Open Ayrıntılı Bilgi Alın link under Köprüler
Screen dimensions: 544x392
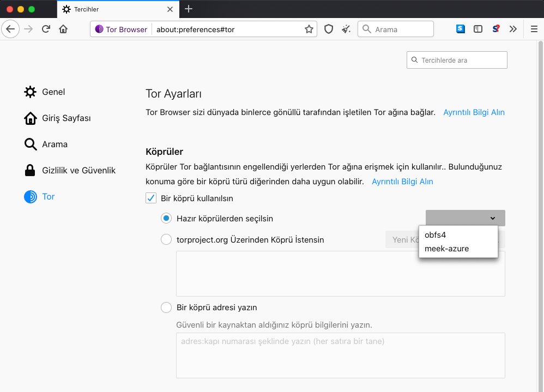pyautogui.click(x=402, y=182)
